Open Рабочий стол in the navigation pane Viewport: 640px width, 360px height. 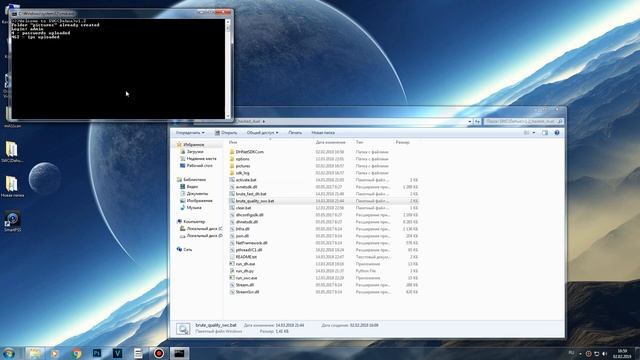(x=200, y=166)
